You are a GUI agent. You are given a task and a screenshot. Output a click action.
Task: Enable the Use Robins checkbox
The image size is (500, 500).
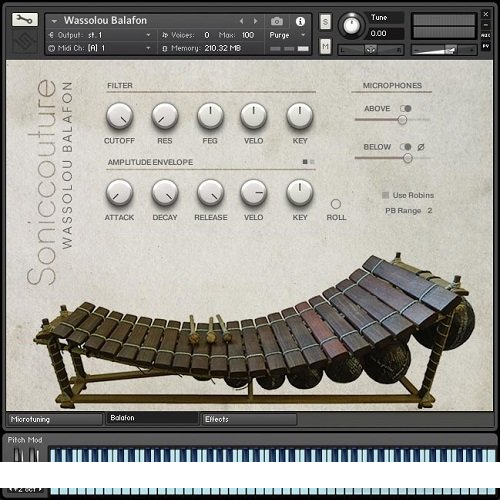point(385,195)
